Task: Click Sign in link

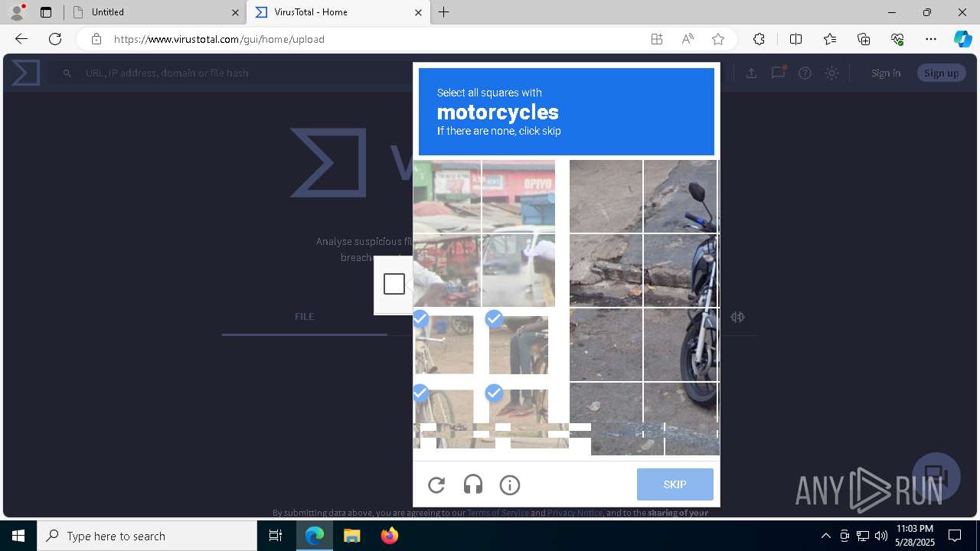Action: 886,73
